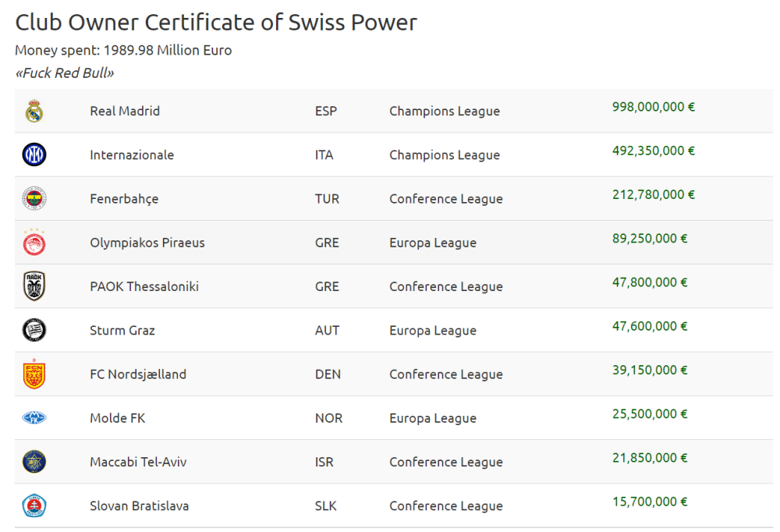Open the Slovan Bratislava crest
Screen dimensions: 780x532
pos(34,505)
